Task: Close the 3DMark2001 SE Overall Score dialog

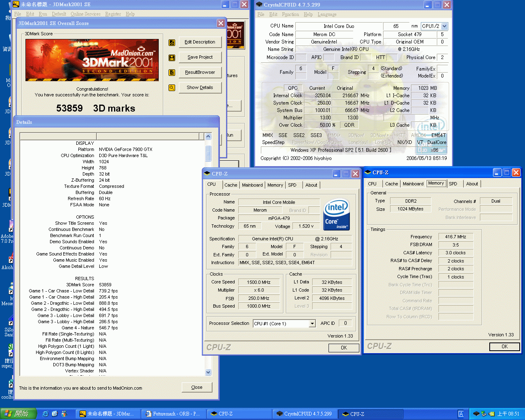Action: pyautogui.click(x=221, y=23)
